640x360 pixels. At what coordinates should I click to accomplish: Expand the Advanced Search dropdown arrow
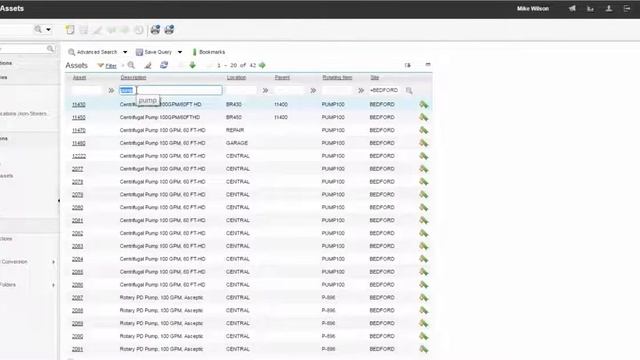pyautogui.click(x=125, y=52)
